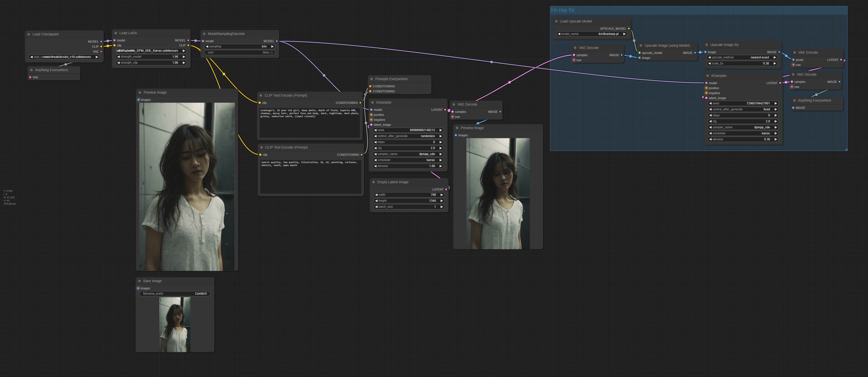Collapse the Upscale Image By node via its dot
The height and width of the screenshot is (377, 868).
707,44
